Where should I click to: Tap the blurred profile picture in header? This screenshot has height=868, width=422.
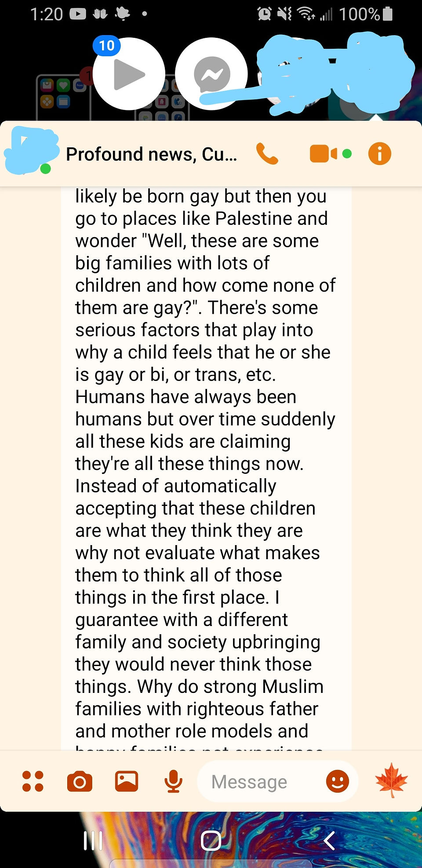32,150
